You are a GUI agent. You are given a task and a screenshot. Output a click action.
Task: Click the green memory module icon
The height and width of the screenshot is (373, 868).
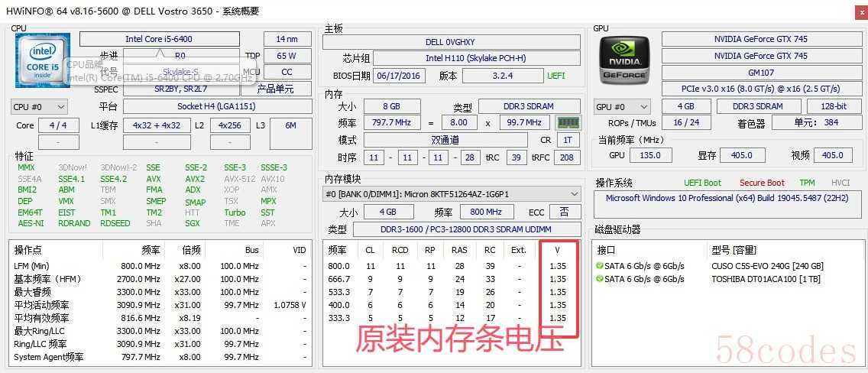coord(568,122)
